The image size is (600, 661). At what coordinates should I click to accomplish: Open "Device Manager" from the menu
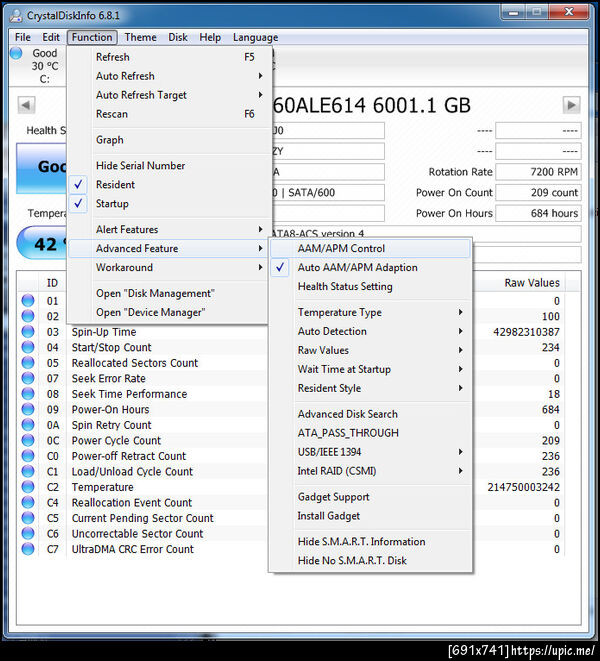(169, 312)
